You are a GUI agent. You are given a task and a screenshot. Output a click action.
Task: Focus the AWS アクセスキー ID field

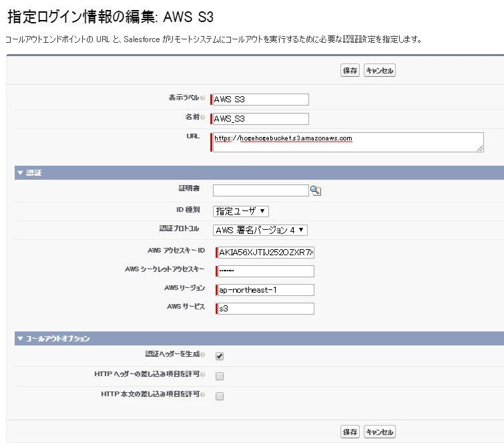266,252
